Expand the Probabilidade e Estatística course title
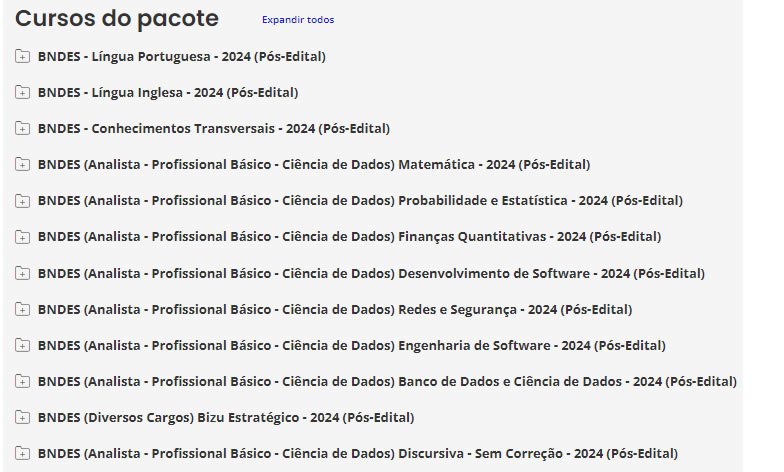784x472 pixels. 360,200
